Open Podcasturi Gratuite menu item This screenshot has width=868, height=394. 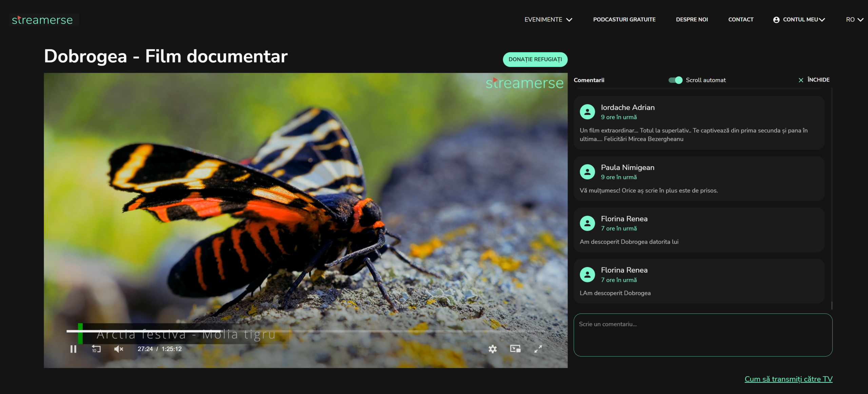624,20
